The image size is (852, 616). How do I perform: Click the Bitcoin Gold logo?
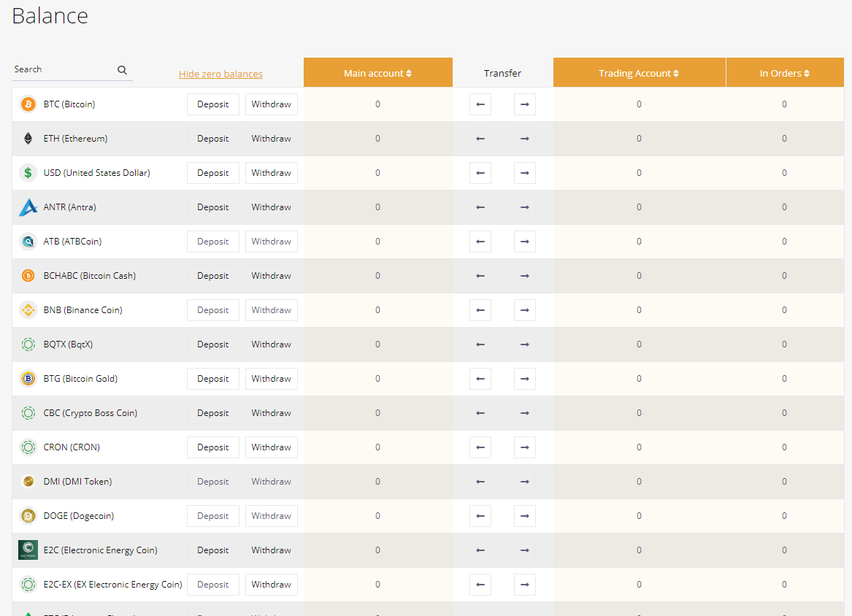click(28, 378)
